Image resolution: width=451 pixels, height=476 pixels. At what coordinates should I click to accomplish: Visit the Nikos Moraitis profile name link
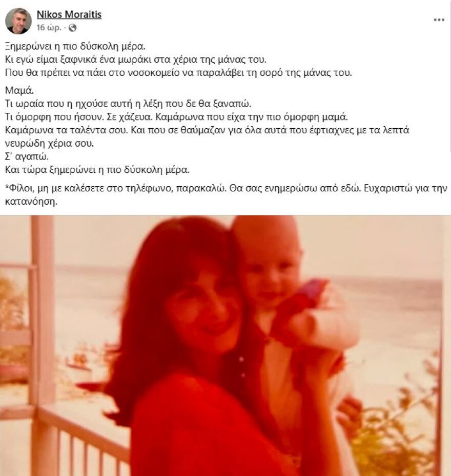pyautogui.click(x=69, y=14)
